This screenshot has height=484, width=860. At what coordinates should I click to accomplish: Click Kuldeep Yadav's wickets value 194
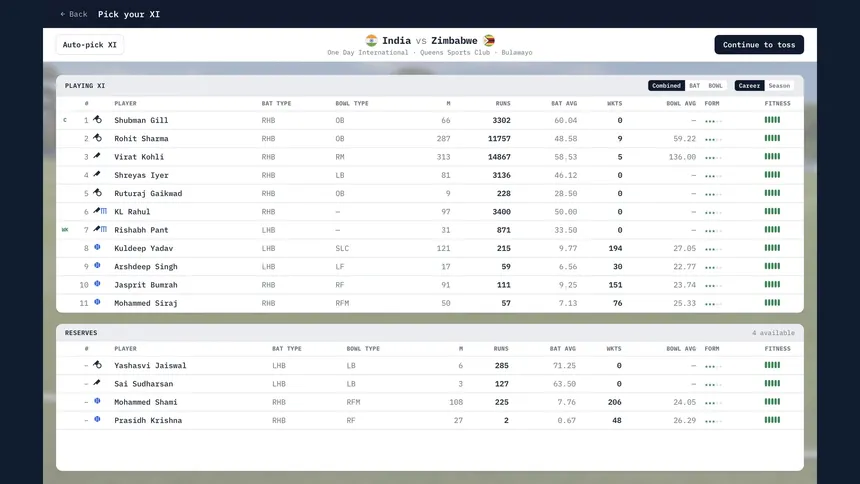click(x=615, y=248)
